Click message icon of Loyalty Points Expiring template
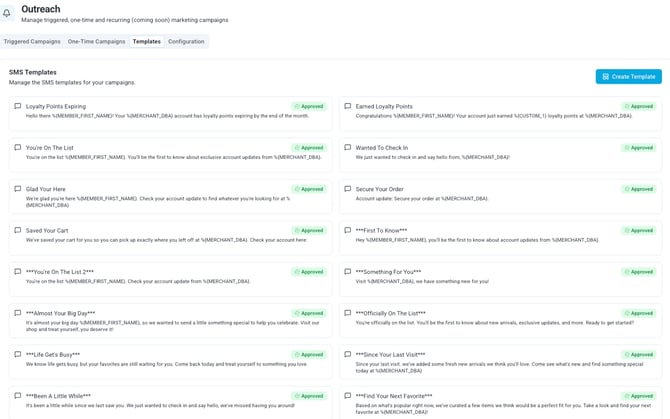Image resolution: width=670 pixels, height=419 pixels. 18,106
